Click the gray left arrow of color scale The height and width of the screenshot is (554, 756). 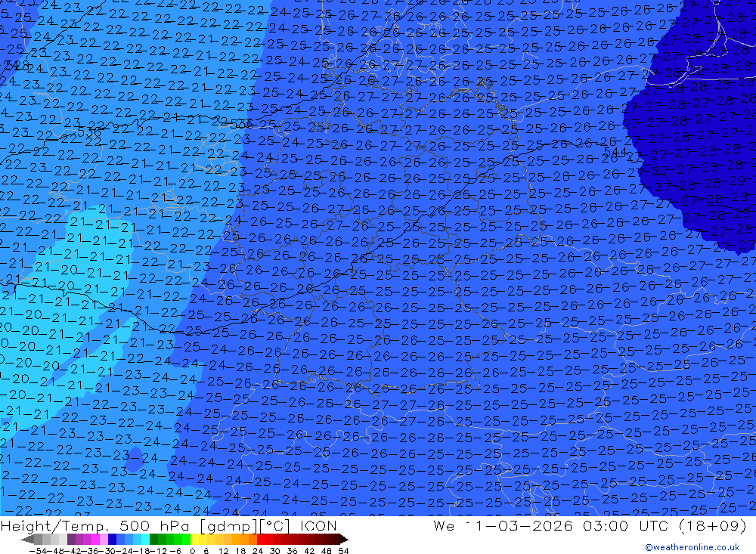pos(27,540)
